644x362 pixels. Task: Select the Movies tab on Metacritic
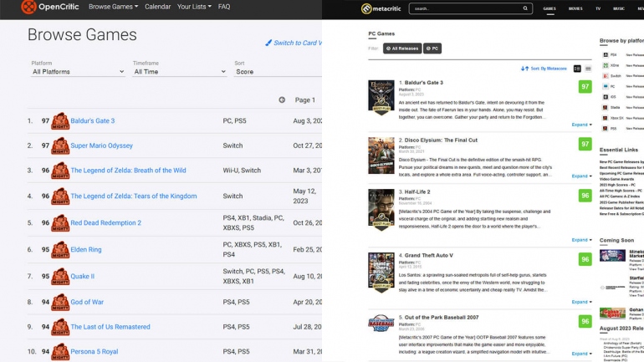tap(575, 8)
